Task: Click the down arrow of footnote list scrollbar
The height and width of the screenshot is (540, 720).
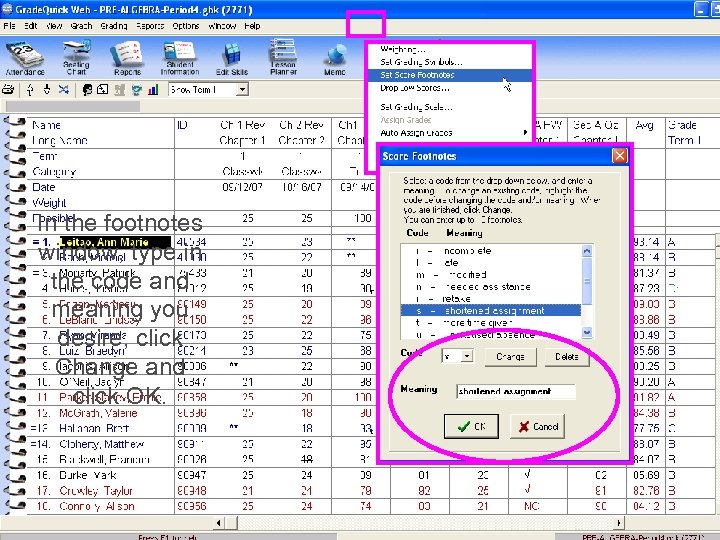Action: tap(586, 332)
